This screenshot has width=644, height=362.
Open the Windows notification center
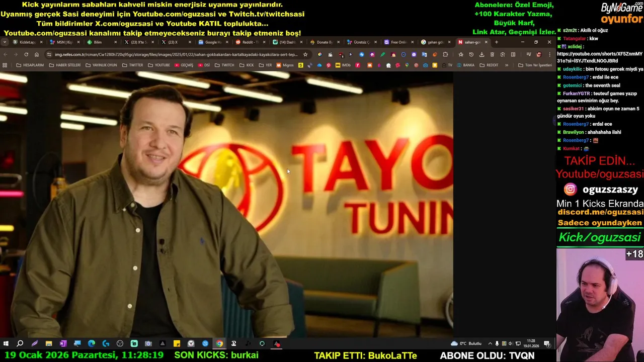click(x=547, y=344)
